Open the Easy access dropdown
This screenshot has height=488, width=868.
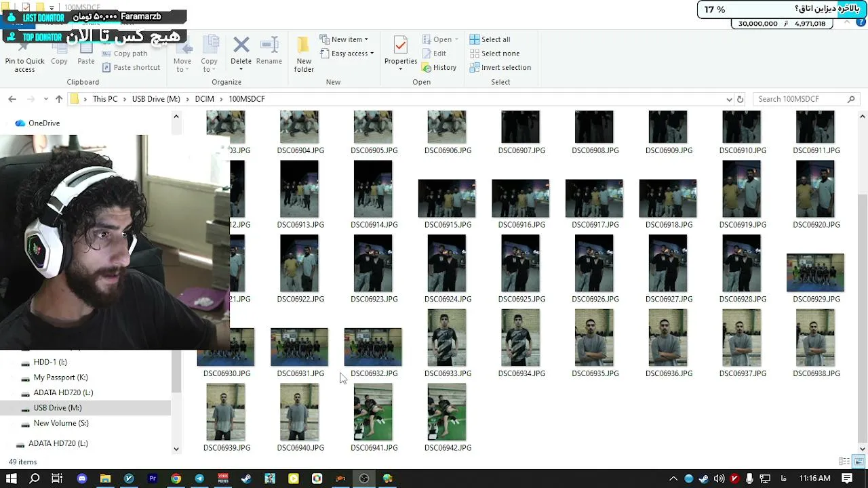click(x=347, y=54)
